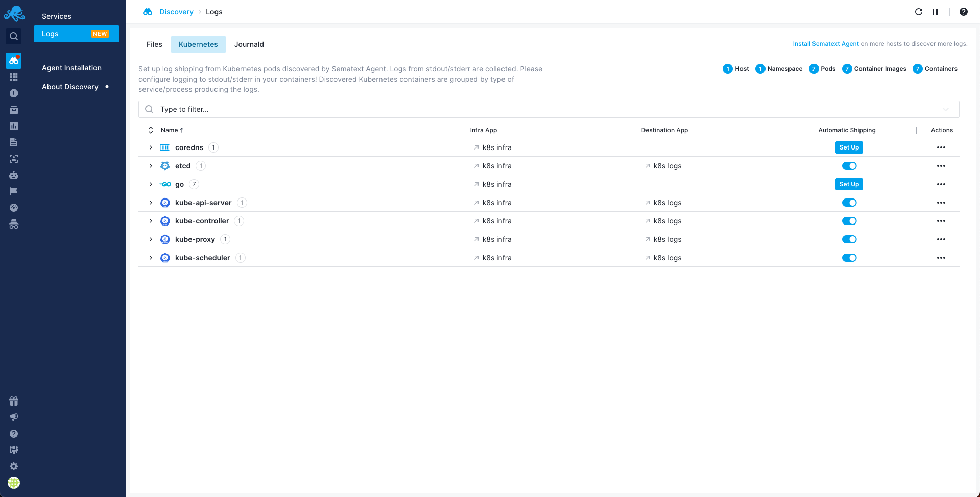Image resolution: width=980 pixels, height=497 pixels.
Task: Open the alerts exclamation sidebar icon
Action: (14, 93)
